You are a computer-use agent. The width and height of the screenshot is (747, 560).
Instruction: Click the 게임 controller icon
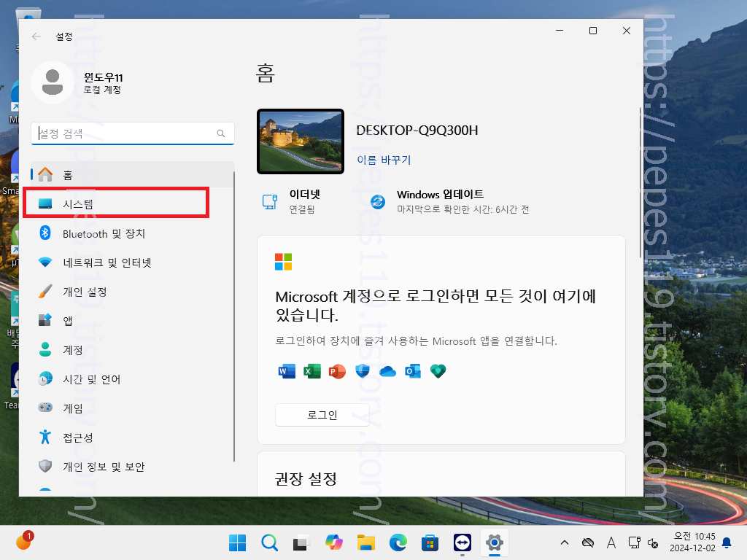pyautogui.click(x=45, y=408)
